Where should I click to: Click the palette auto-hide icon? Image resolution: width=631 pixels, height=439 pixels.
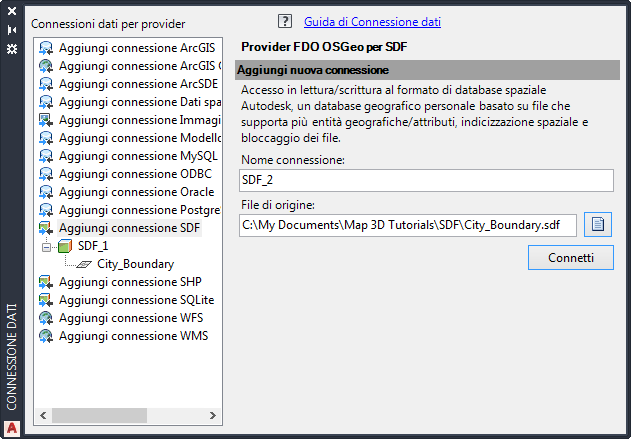point(11,29)
